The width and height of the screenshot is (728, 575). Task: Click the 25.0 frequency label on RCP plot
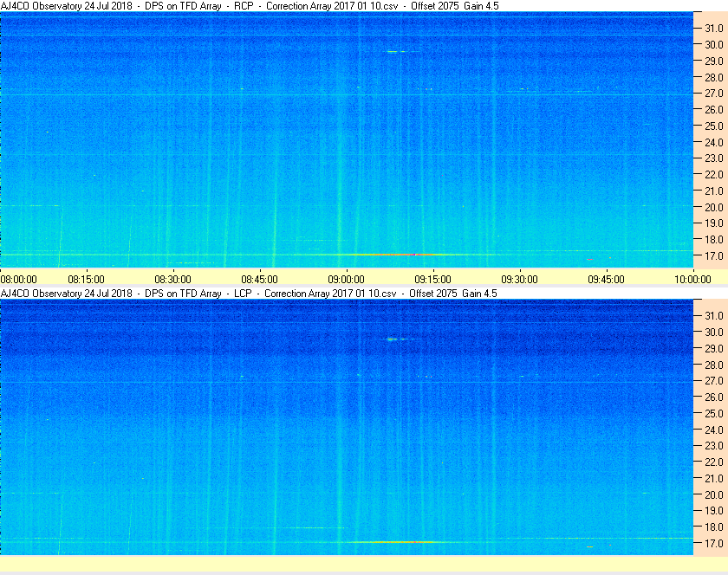click(x=714, y=126)
